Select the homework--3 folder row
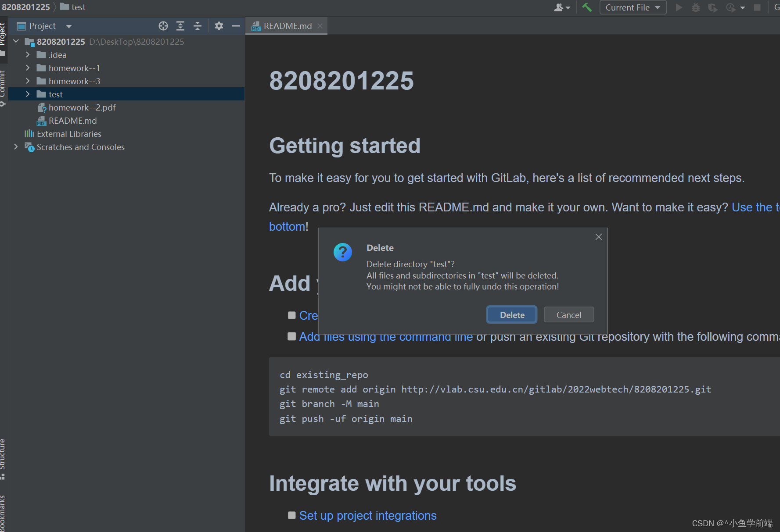 click(126, 81)
